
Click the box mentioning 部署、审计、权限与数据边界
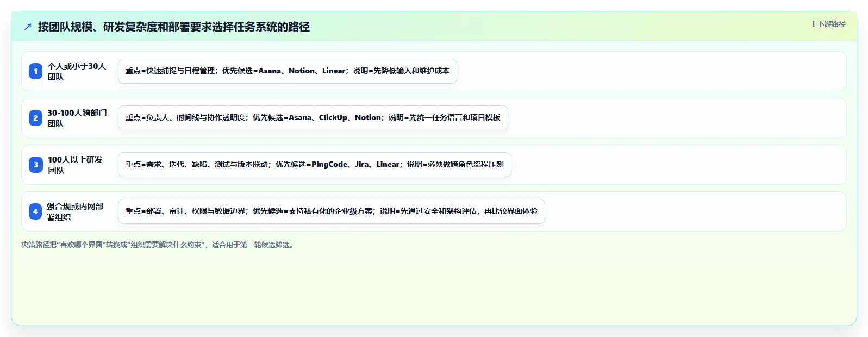(x=332, y=211)
